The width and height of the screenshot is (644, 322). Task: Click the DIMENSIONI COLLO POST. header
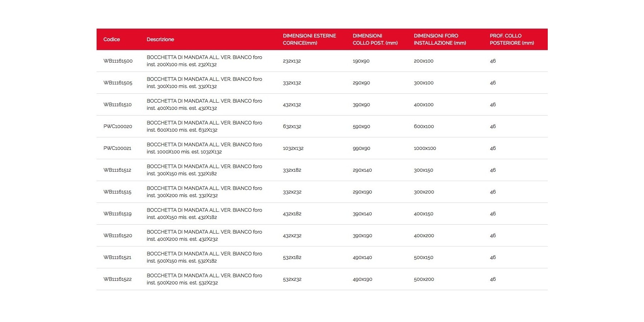point(375,39)
